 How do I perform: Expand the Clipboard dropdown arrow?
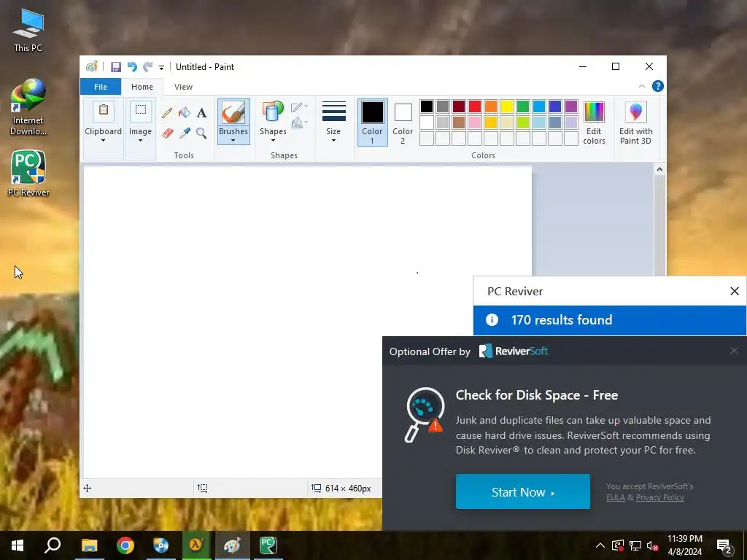[103, 141]
